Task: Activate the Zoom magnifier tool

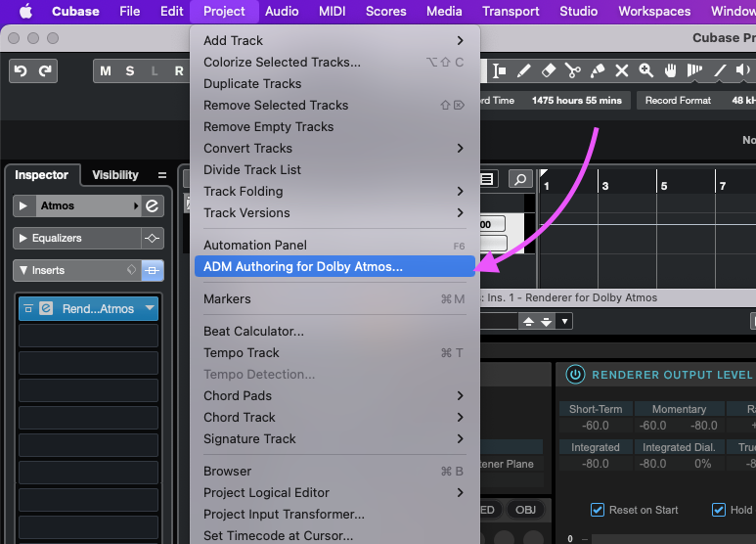Action: (646, 70)
